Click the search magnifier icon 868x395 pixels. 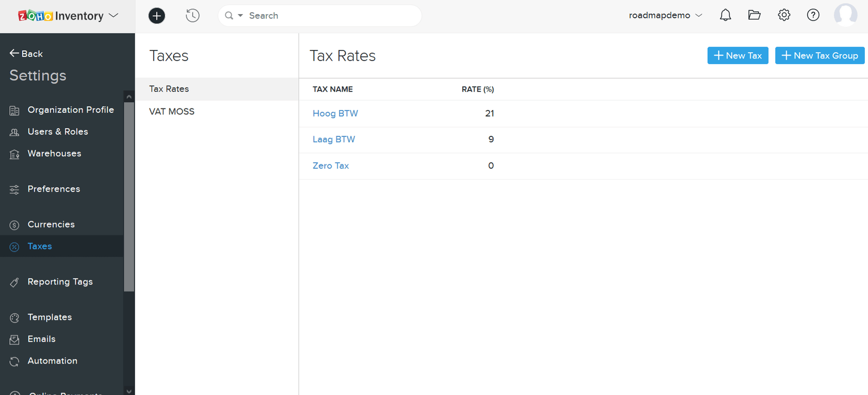tap(229, 16)
